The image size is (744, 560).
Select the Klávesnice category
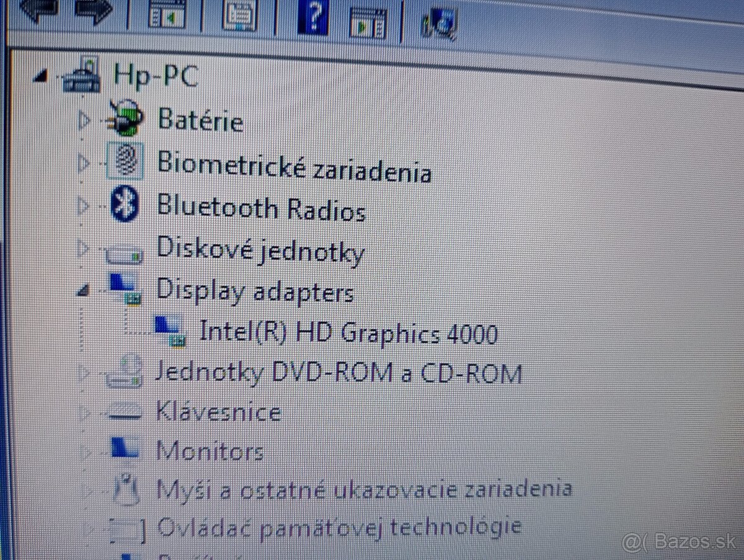click(221, 411)
